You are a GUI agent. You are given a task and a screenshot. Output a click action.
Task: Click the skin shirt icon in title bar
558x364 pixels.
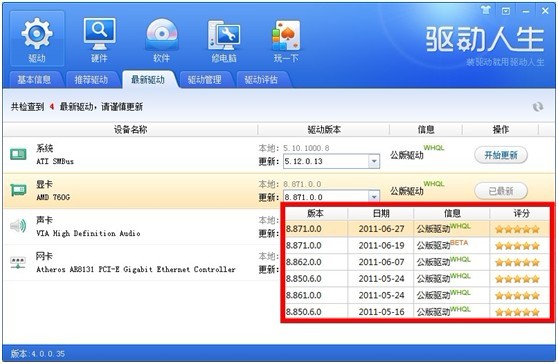coord(486,10)
